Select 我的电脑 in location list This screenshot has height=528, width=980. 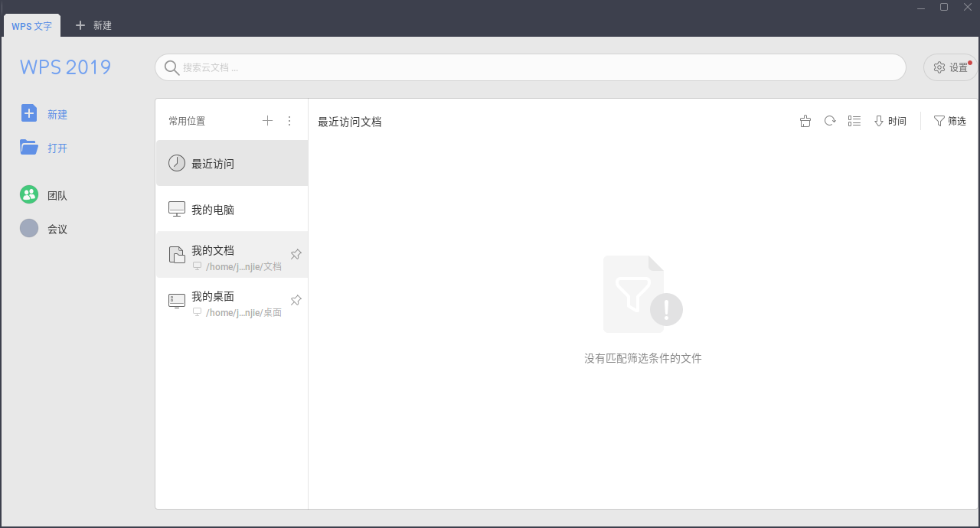[232, 209]
